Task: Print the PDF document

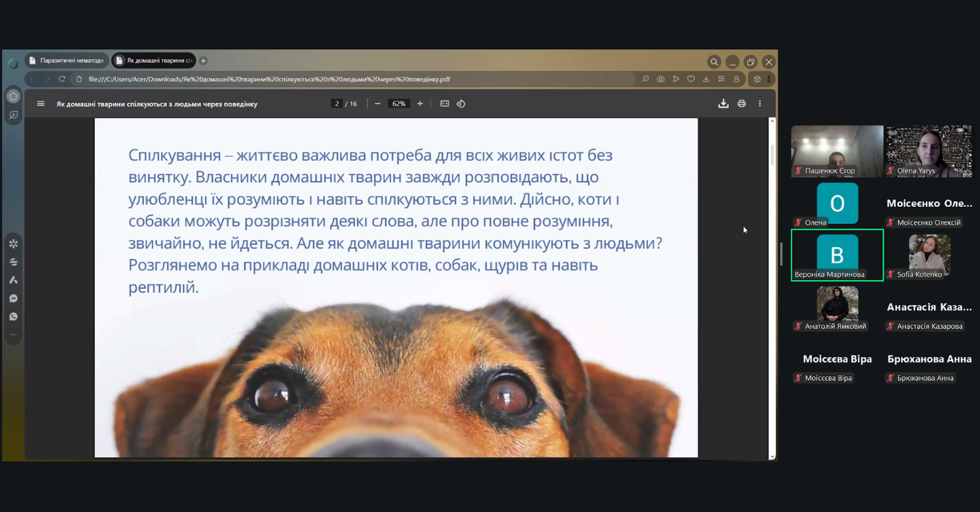Action: [x=741, y=104]
